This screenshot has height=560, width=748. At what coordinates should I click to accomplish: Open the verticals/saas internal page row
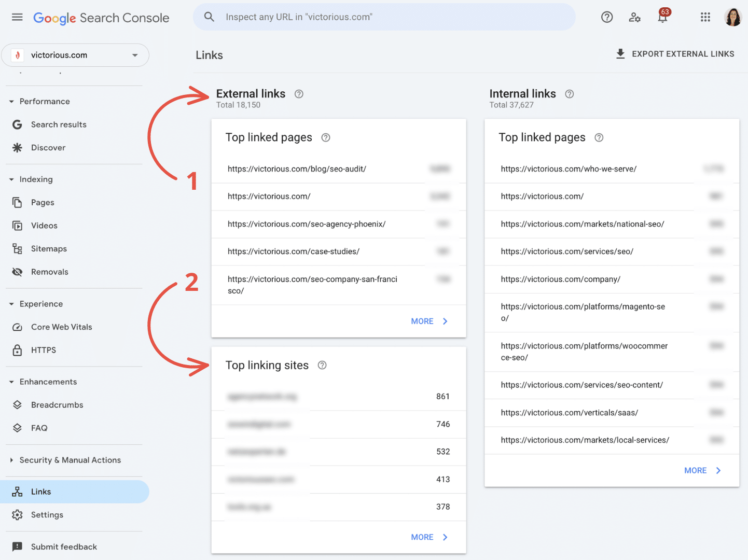pos(612,413)
